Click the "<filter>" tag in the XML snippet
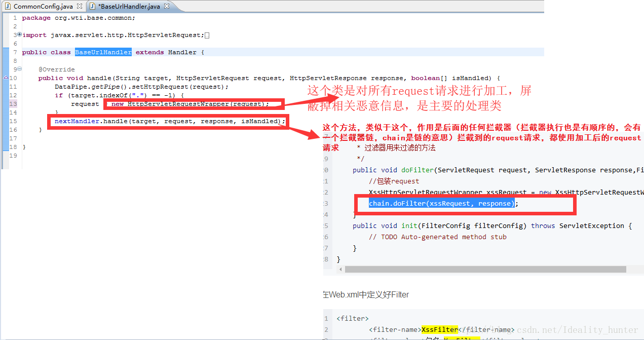Image resolution: width=644 pixels, height=340 pixels. point(353,319)
